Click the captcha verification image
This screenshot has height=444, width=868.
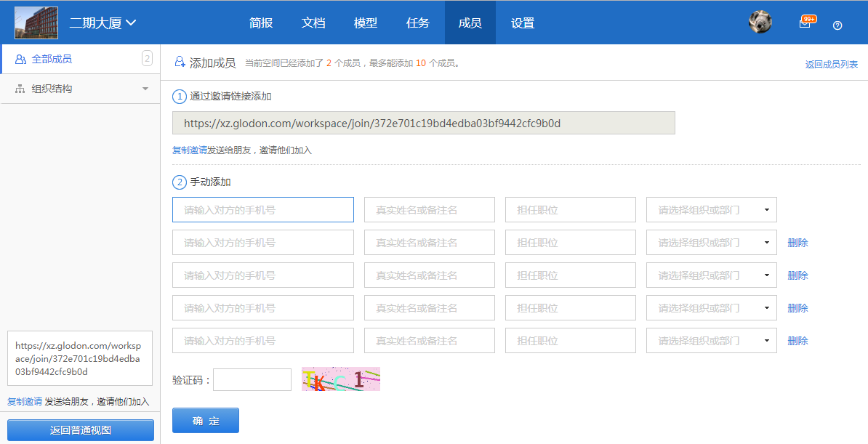(x=341, y=379)
